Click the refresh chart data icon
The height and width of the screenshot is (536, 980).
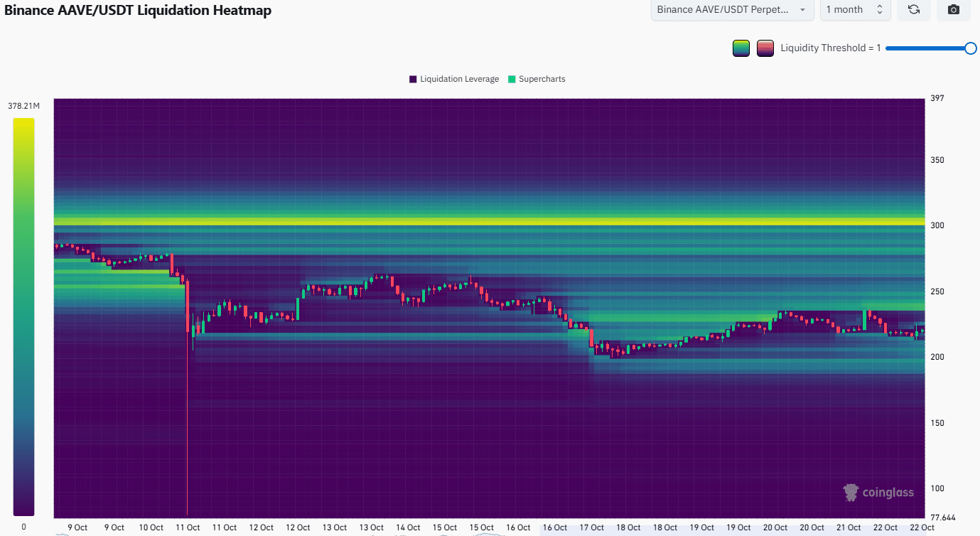point(914,10)
